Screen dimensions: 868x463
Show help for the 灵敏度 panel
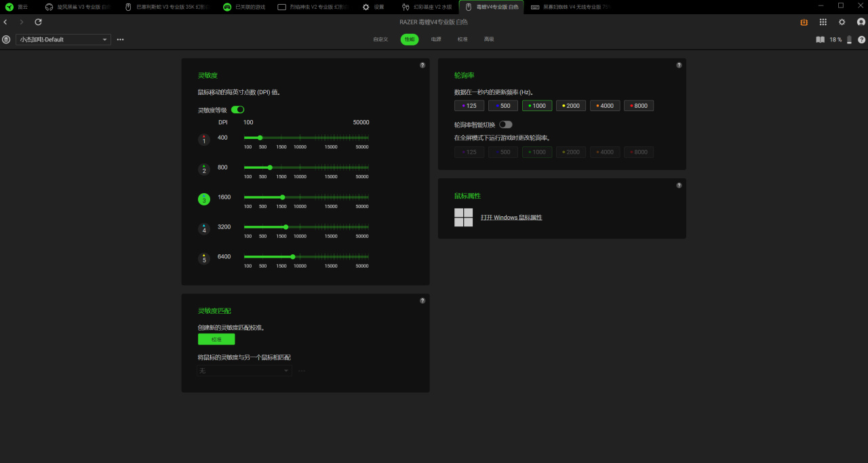(422, 65)
